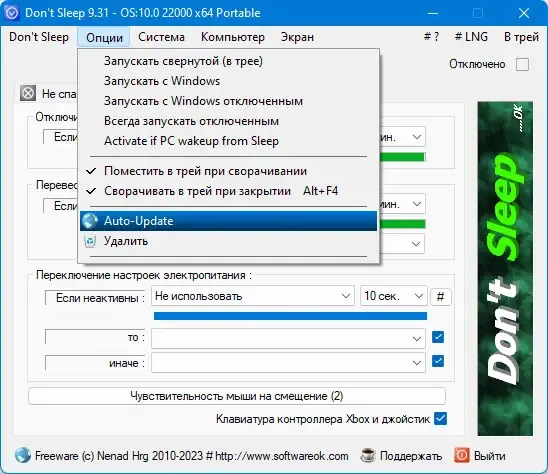
Task: Click the globe icon next to Freeware text
Action: [23, 455]
